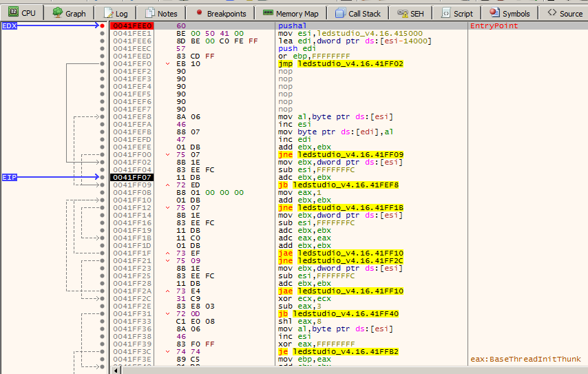This screenshot has width=588, height=374.
Task: Click the jmp ledstudio_v4.16.41FF02 instruction
Action: click(340, 64)
